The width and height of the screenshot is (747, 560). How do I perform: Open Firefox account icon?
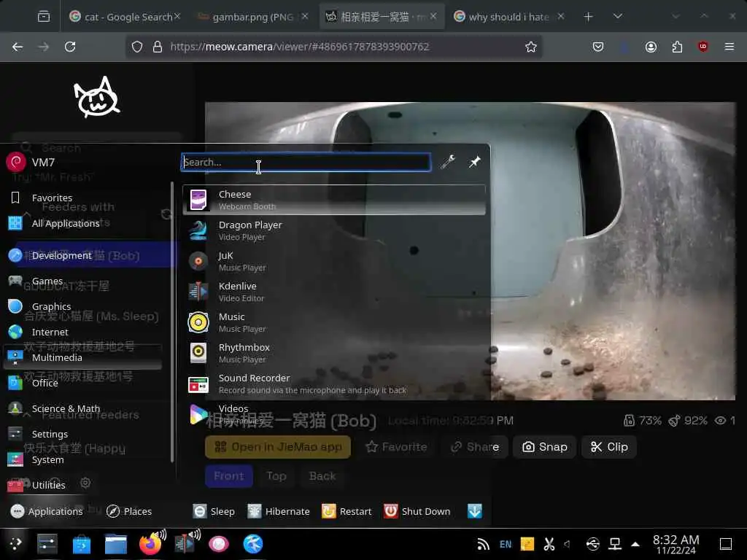click(651, 47)
